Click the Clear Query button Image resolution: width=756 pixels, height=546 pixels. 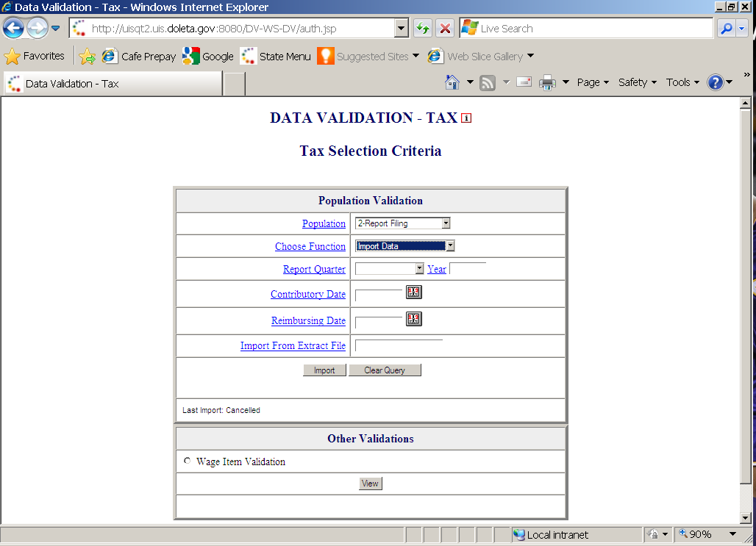click(385, 370)
